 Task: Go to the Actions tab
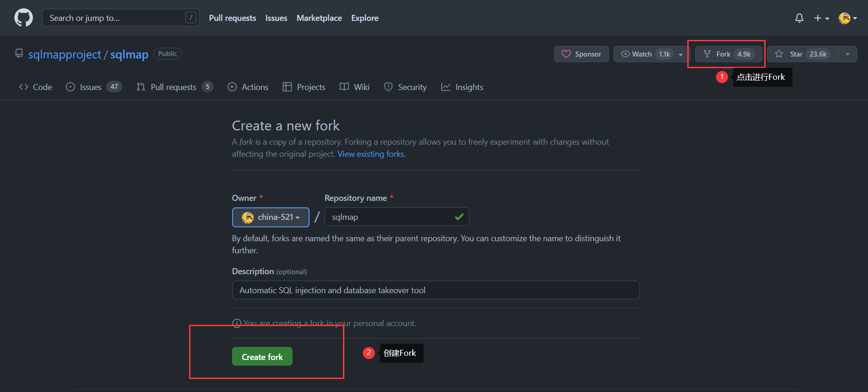coord(248,87)
